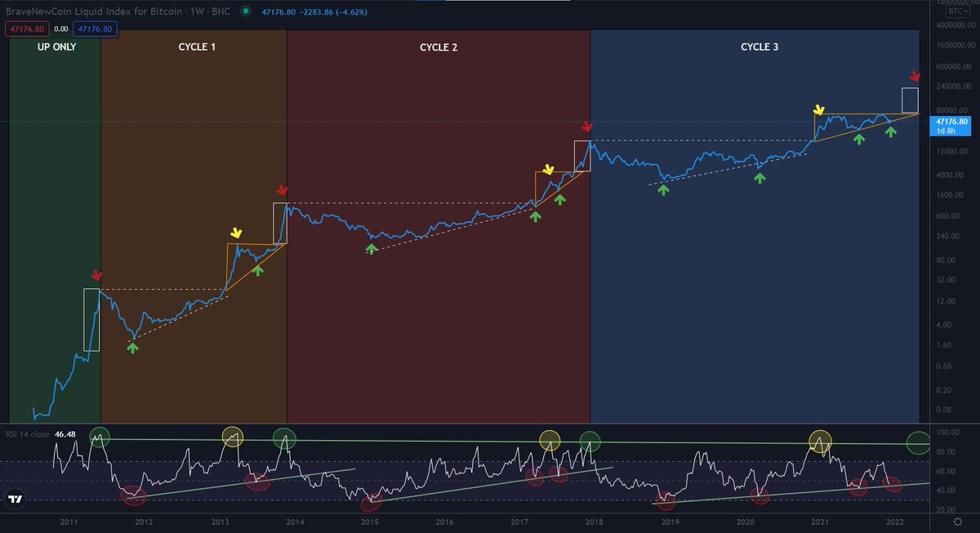Image resolution: width=980 pixels, height=533 pixels.
Task: Click 2021 on the time axis
Action: (x=821, y=522)
